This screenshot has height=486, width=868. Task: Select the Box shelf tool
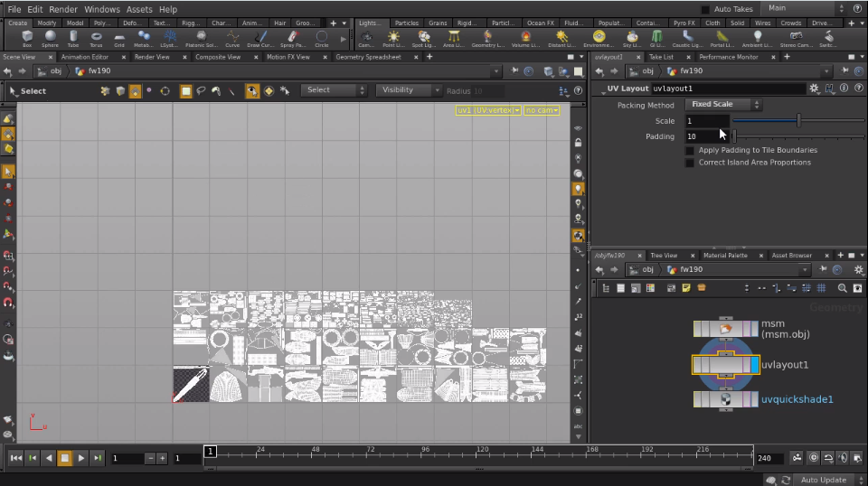tap(27, 39)
